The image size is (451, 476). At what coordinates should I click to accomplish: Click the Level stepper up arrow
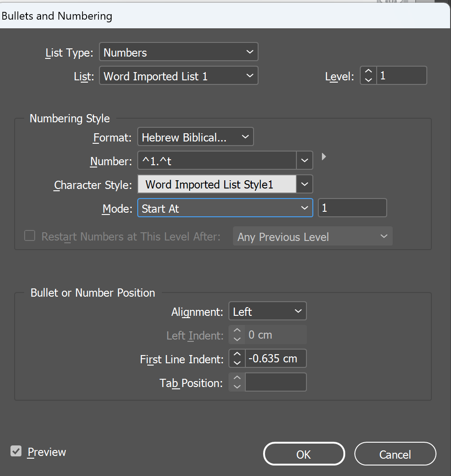[368, 72]
